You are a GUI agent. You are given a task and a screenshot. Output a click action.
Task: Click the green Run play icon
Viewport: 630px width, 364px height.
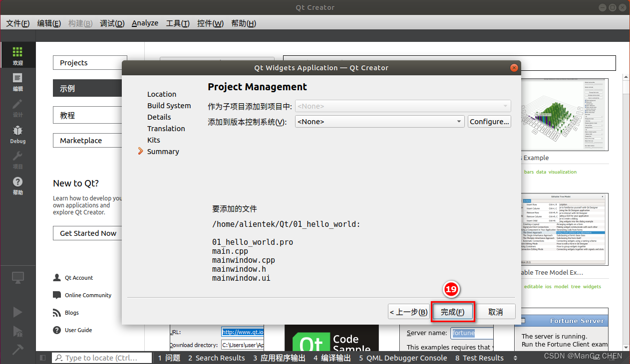click(x=17, y=312)
